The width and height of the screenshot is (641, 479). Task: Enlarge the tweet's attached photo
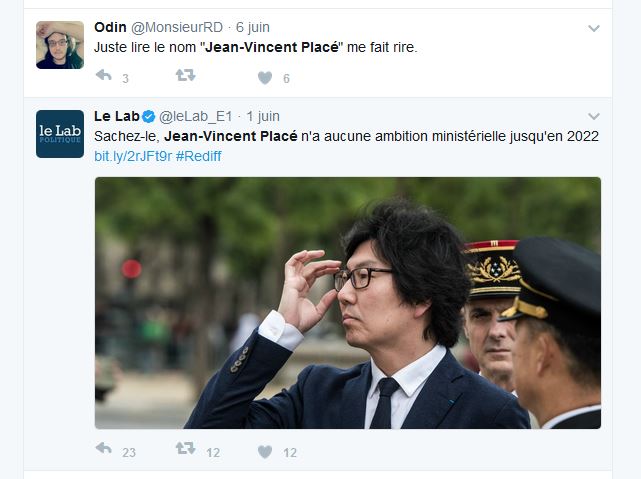click(348, 303)
